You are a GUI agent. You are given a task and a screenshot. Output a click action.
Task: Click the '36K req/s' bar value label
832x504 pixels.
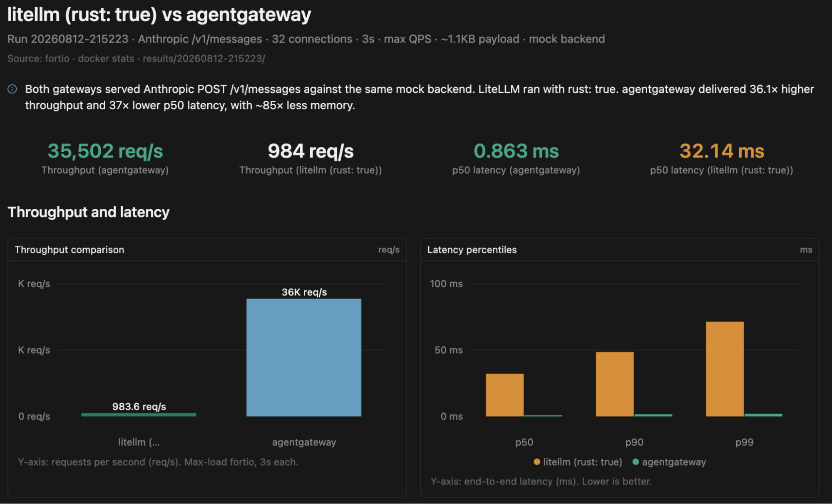pos(304,292)
